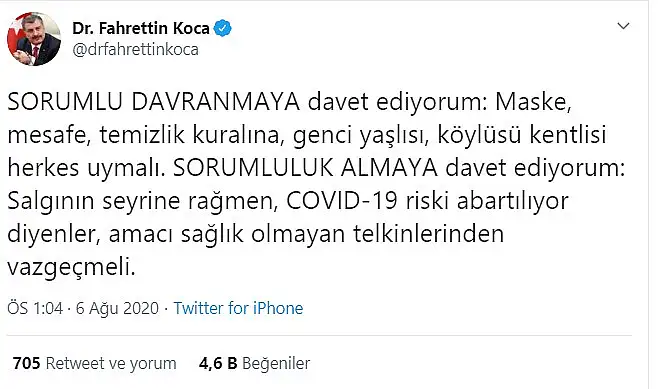Click the SORUMLU DAVRANMAYA phrase in tweet
Image resolution: width=659 pixels, height=389 pixels.
(153, 102)
